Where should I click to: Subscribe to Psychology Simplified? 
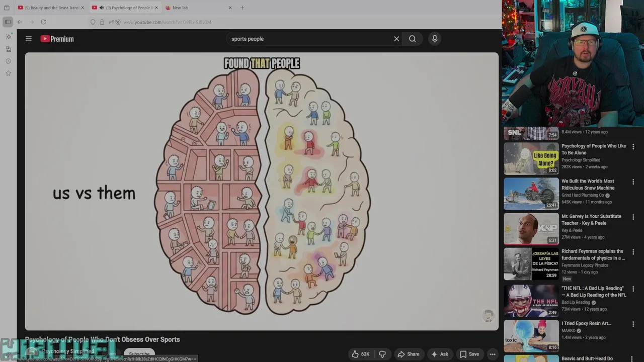point(139,354)
